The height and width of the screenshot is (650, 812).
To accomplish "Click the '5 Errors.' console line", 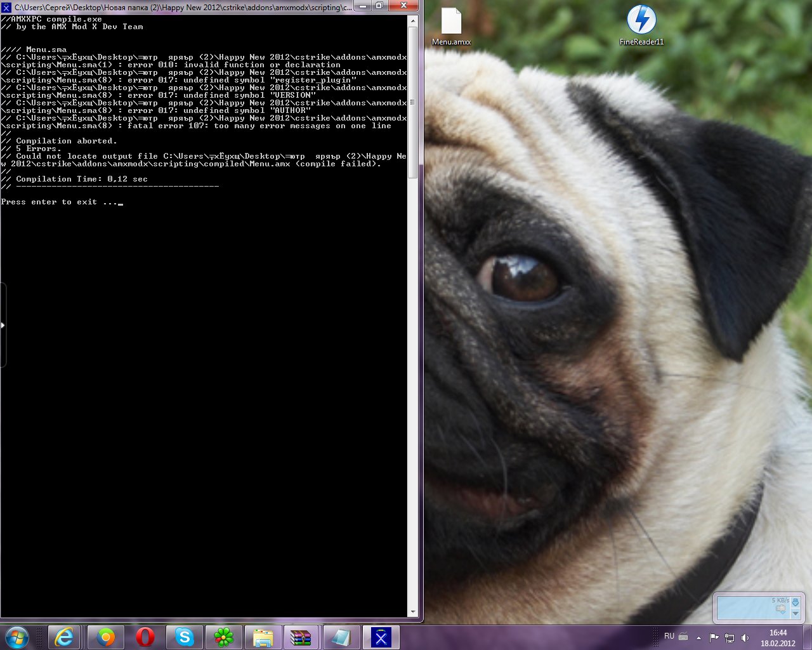I will click(39, 149).
